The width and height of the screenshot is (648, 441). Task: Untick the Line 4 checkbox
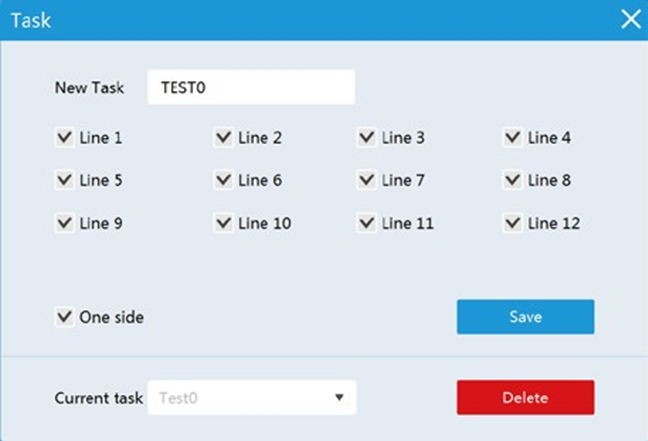pos(513,138)
